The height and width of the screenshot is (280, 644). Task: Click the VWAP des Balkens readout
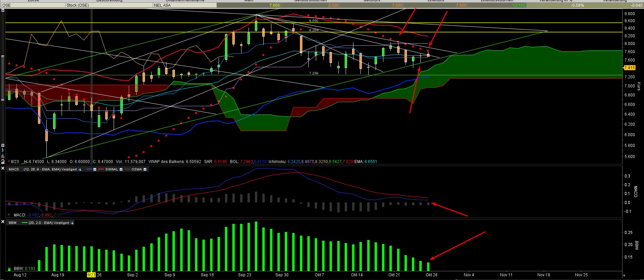point(175,162)
